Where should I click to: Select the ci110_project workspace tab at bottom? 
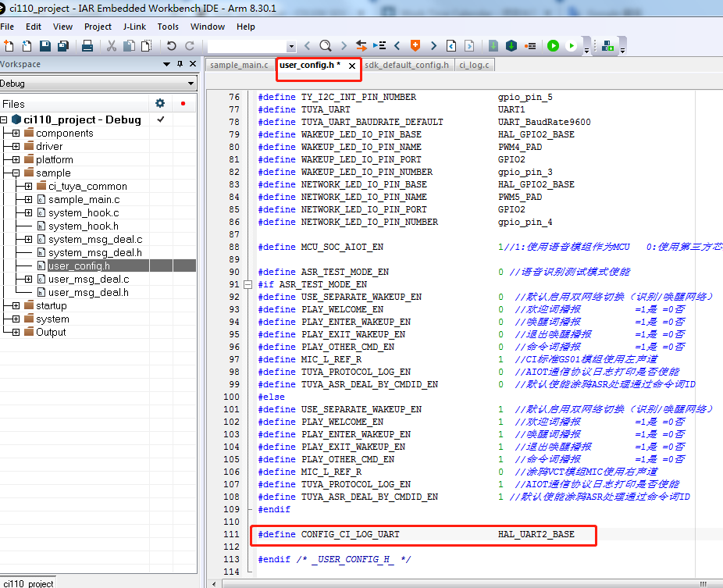coord(28,583)
